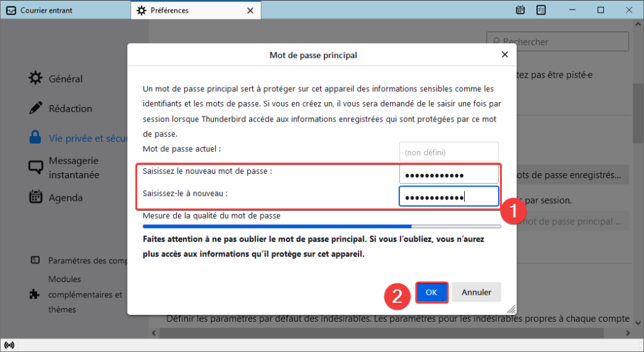Viewport: 644px width, 352px height.
Task: Click the search magnifier icon in Rechercher
Action: (496, 42)
